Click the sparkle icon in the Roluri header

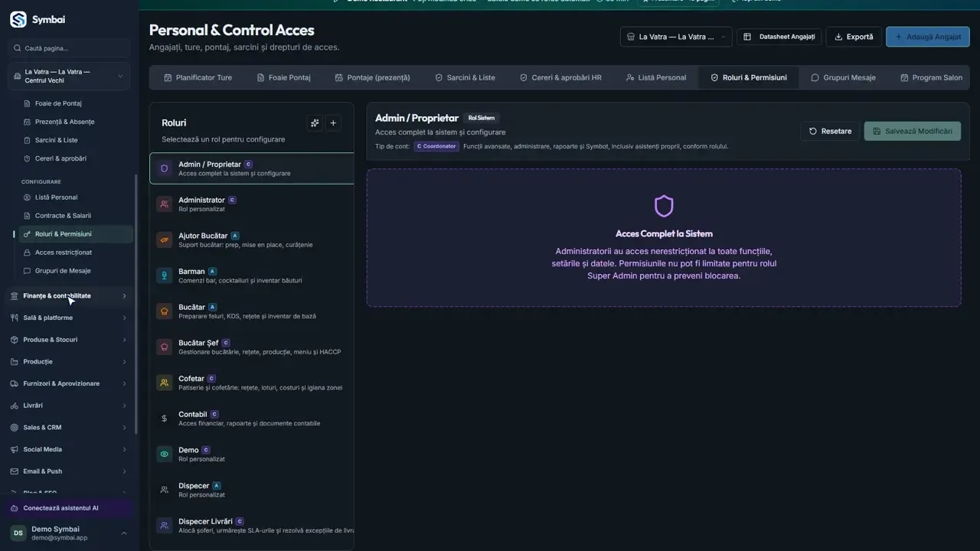(x=315, y=123)
